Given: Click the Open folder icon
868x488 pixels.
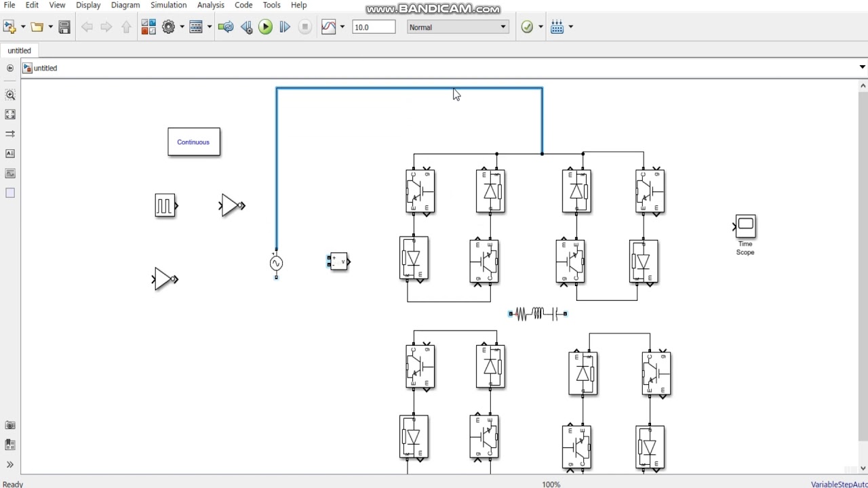Looking at the screenshot, I should (x=37, y=27).
